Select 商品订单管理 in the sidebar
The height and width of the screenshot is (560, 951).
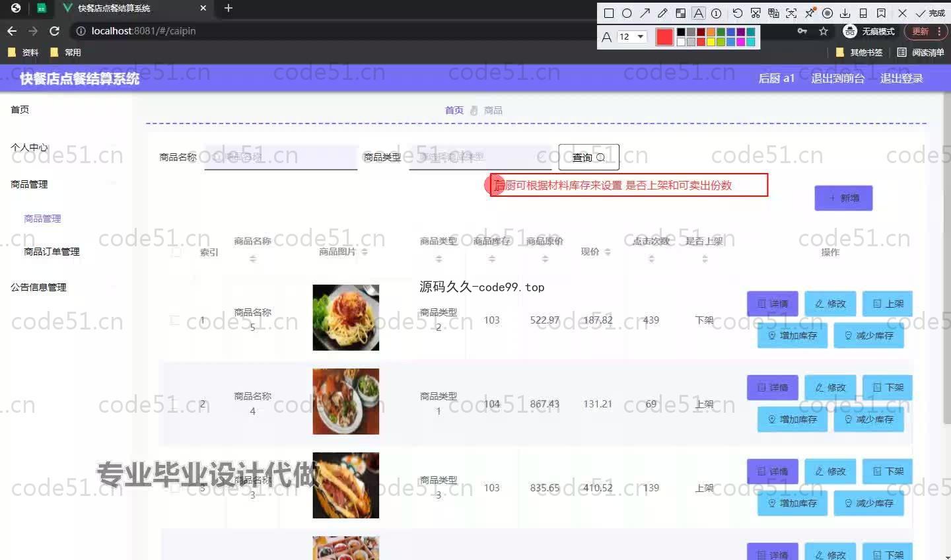click(52, 252)
